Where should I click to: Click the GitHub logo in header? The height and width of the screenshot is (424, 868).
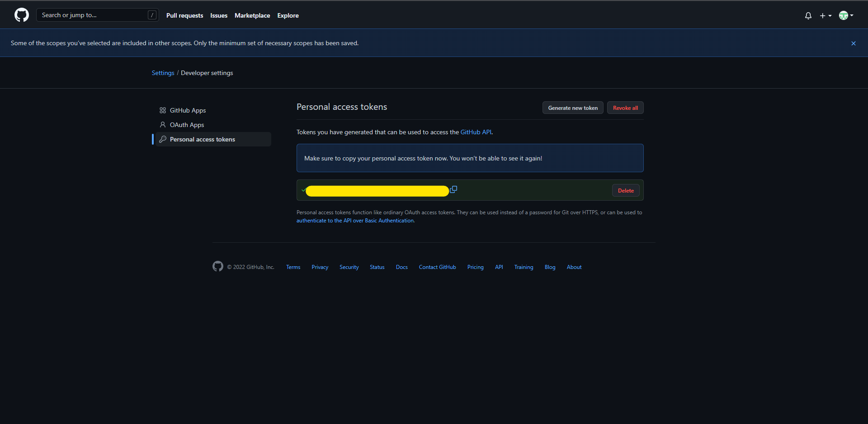coord(22,15)
